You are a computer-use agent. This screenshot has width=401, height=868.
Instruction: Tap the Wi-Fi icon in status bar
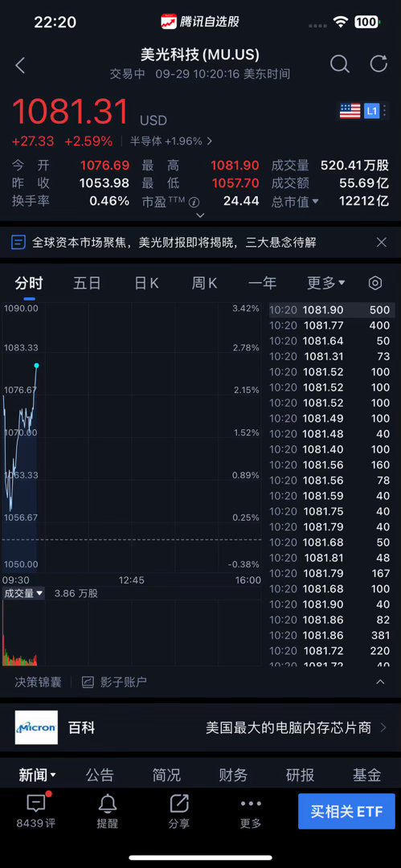tap(340, 23)
